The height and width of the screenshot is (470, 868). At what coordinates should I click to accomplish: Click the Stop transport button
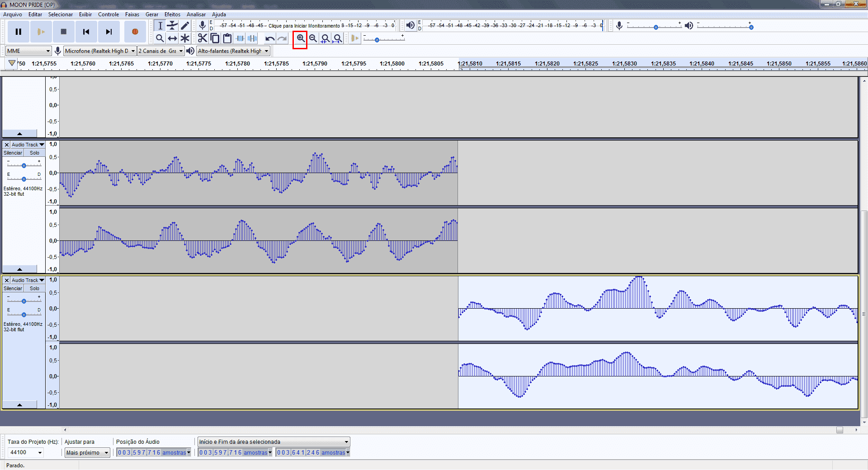pyautogui.click(x=64, y=32)
